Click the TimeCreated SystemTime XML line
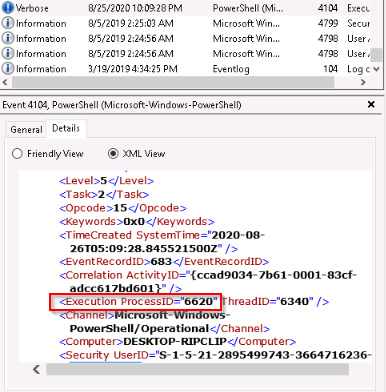Screen dimensions: 386x392 (162, 242)
